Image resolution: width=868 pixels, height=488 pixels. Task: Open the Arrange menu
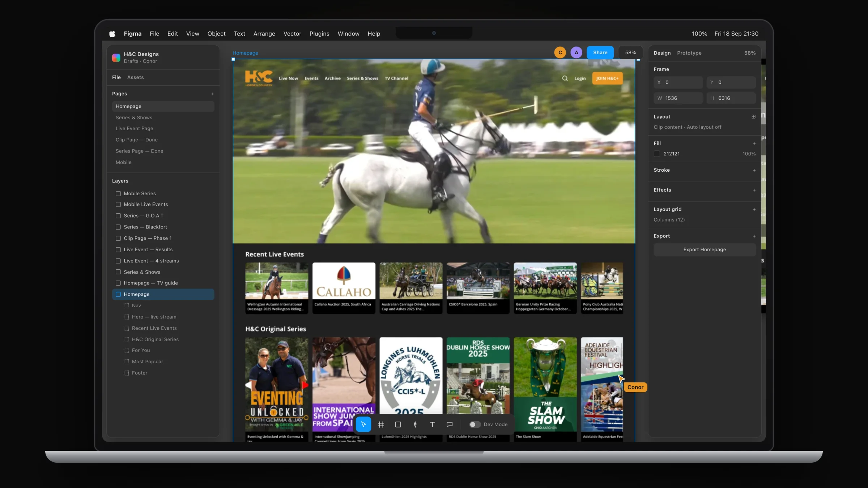click(264, 34)
